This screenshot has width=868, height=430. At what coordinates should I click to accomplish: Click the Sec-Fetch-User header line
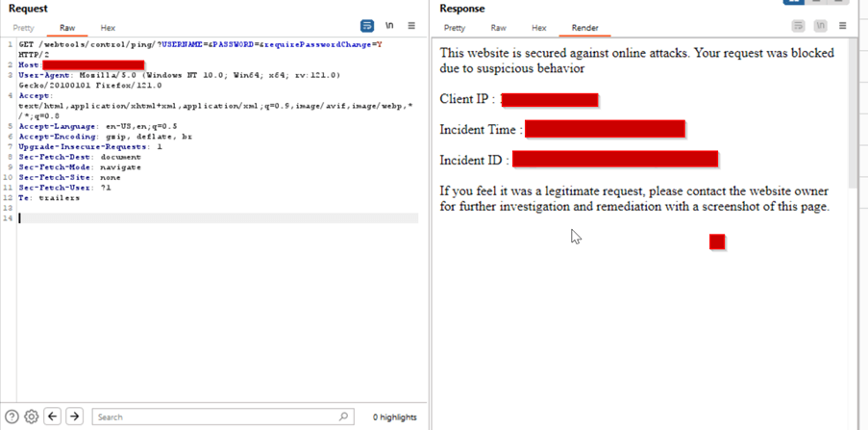(65, 188)
